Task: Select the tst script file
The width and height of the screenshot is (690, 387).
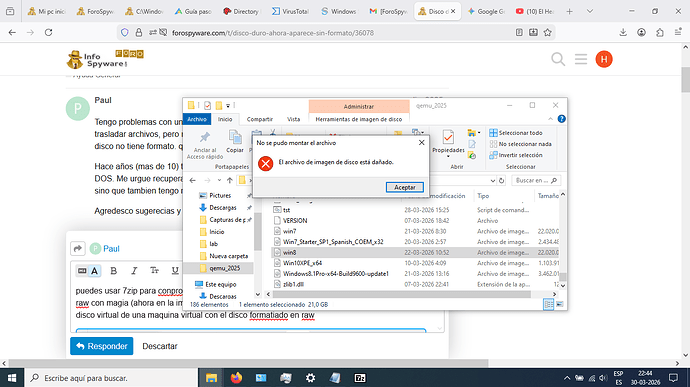Action: [286, 210]
